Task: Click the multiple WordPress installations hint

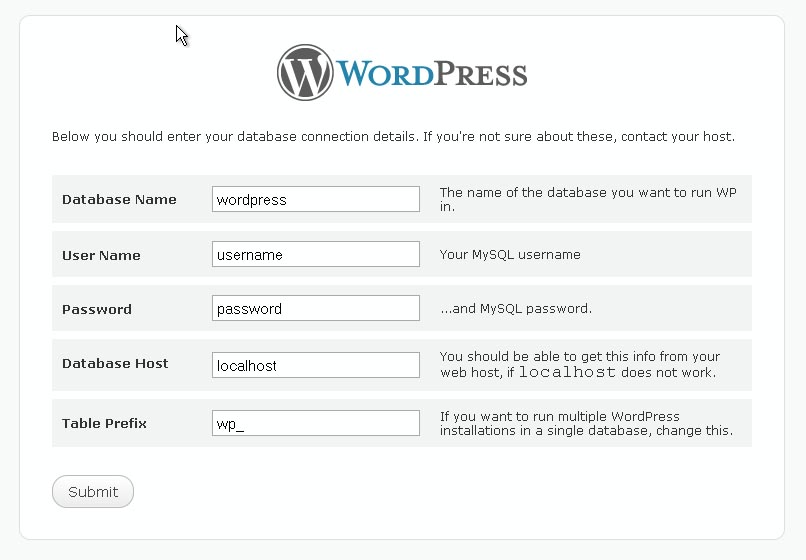Action: tap(586, 424)
